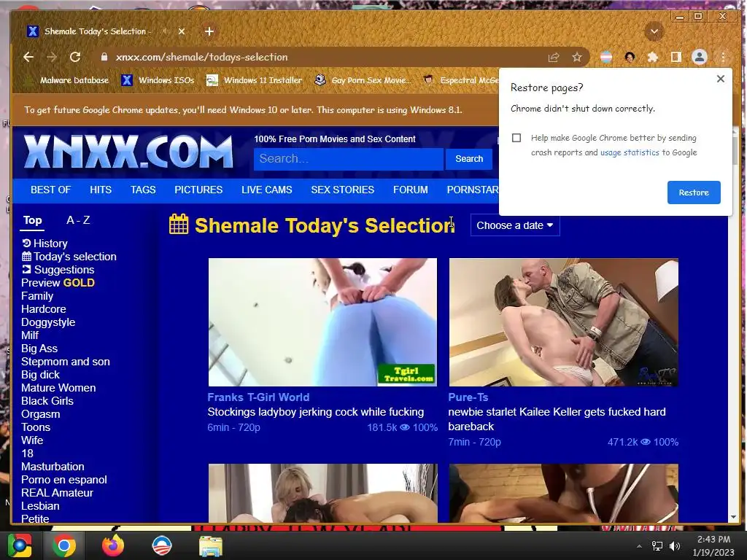Open the Extensions puzzle piece menu

click(653, 58)
